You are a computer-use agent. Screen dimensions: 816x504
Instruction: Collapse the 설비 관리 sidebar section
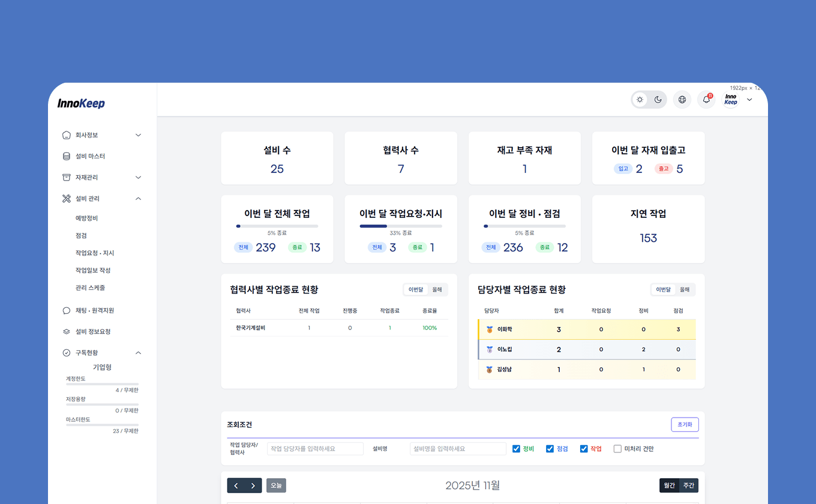point(137,198)
